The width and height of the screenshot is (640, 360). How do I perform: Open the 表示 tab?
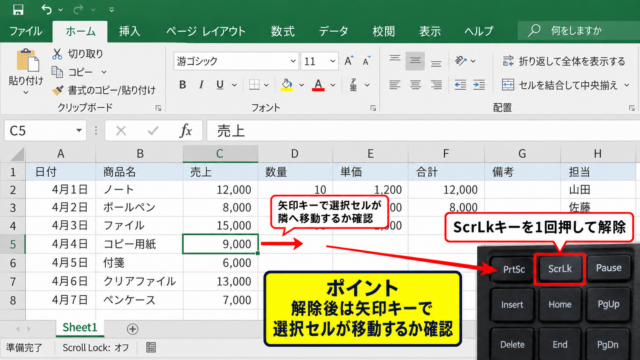click(430, 31)
